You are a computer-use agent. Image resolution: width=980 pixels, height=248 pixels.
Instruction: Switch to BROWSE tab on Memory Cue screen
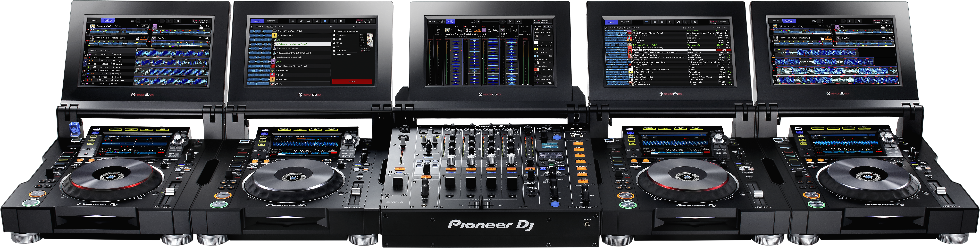coord(94,21)
